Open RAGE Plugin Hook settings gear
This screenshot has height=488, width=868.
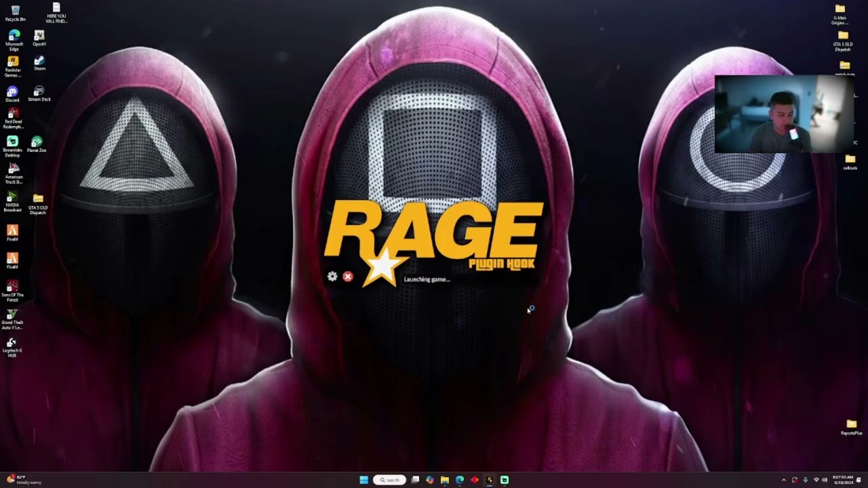[x=332, y=277]
